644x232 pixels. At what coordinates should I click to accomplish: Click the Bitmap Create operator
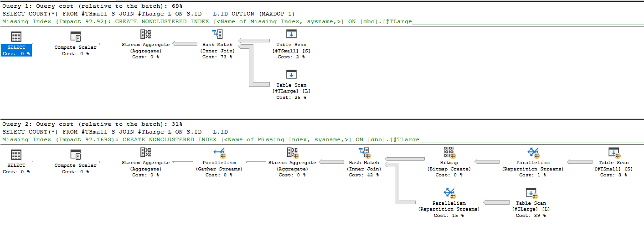coord(448,162)
